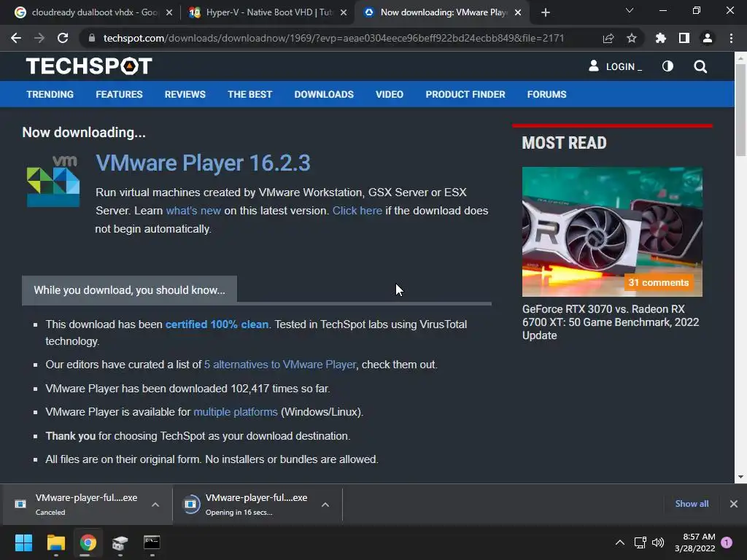Open the network status tray icon

(640, 542)
